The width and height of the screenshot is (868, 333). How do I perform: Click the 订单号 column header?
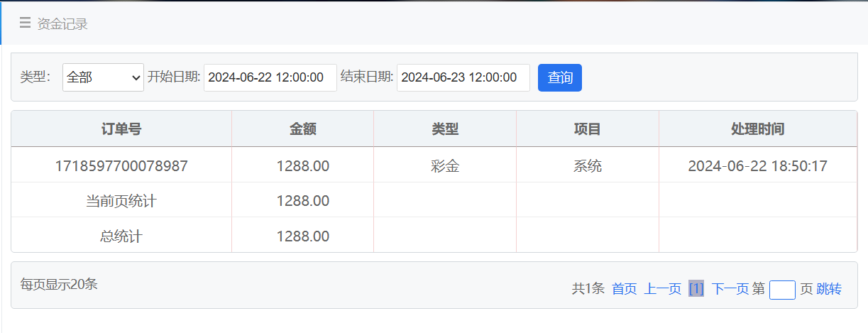[x=121, y=129]
